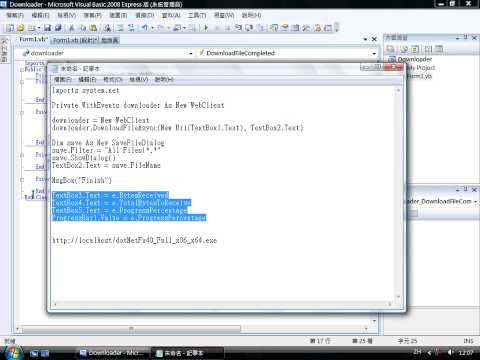The height and width of the screenshot is (360, 480).
Task: Select Downloader project in Solution Explorer
Action: [x=415, y=59]
